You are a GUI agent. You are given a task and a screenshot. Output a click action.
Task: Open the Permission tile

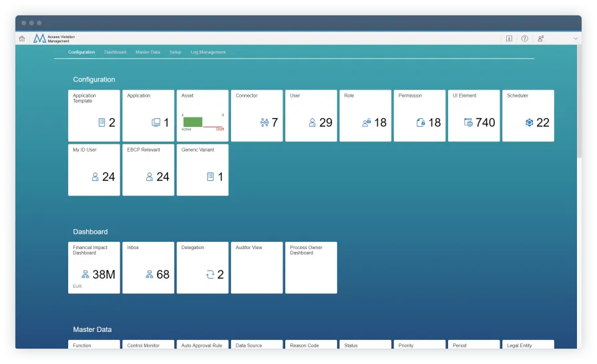pyautogui.click(x=419, y=116)
